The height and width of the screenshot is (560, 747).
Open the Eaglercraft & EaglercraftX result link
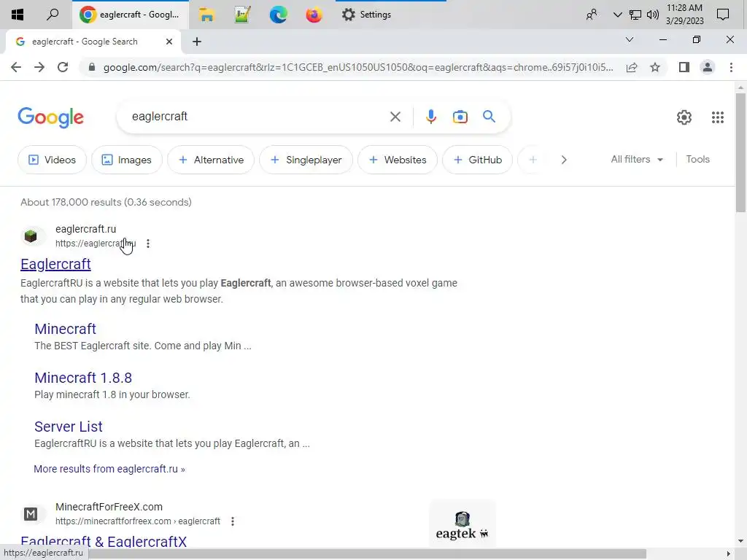(x=104, y=542)
